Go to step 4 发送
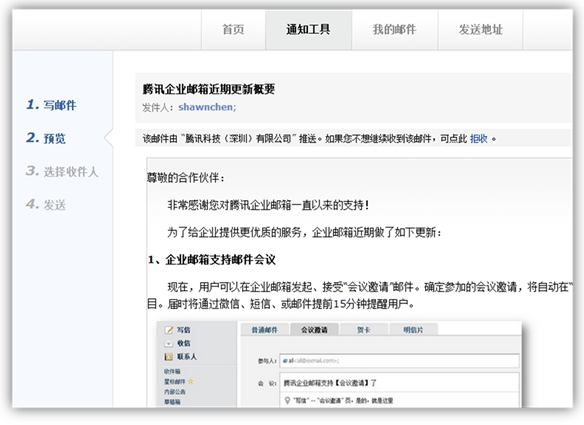Image resolution: width=584 pixels, height=425 pixels. 46,204
